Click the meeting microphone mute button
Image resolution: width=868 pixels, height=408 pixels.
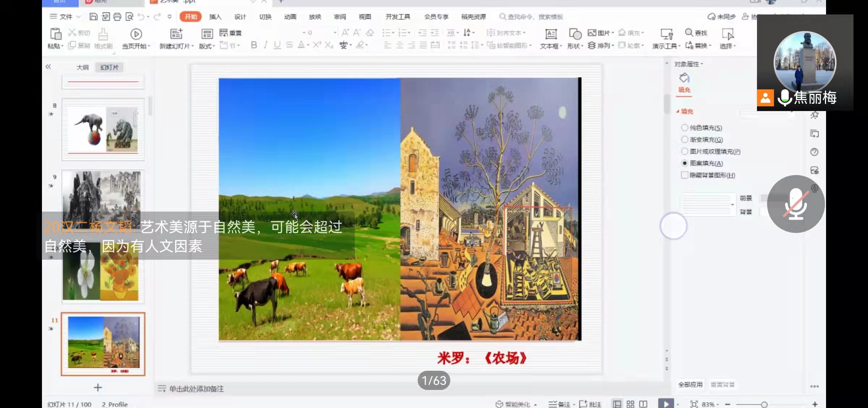tap(796, 204)
